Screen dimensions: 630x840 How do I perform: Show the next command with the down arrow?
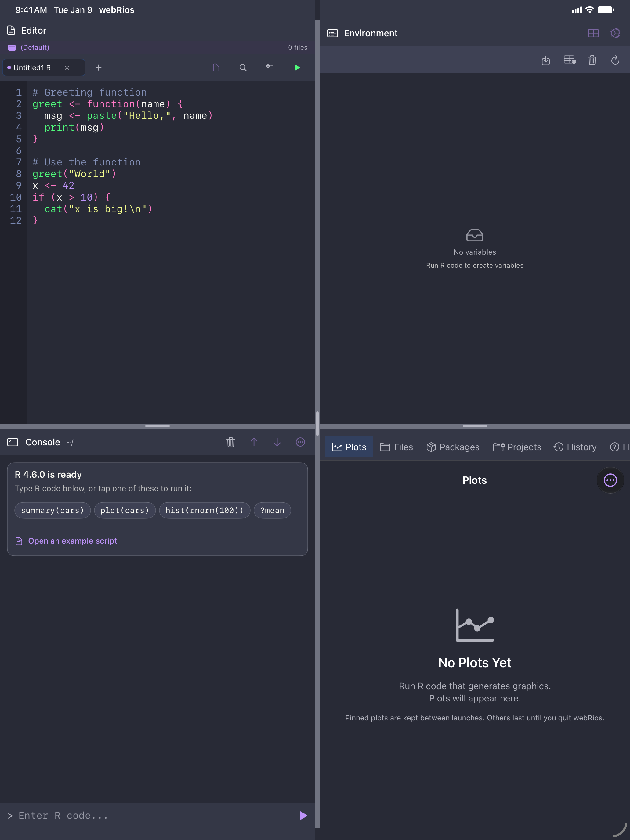point(277,442)
